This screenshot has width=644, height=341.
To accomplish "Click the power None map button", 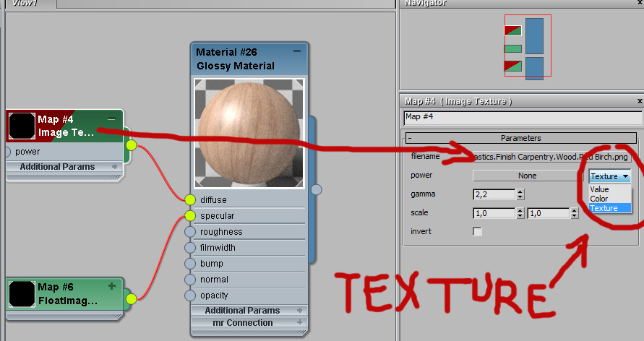I will pyautogui.click(x=528, y=176).
